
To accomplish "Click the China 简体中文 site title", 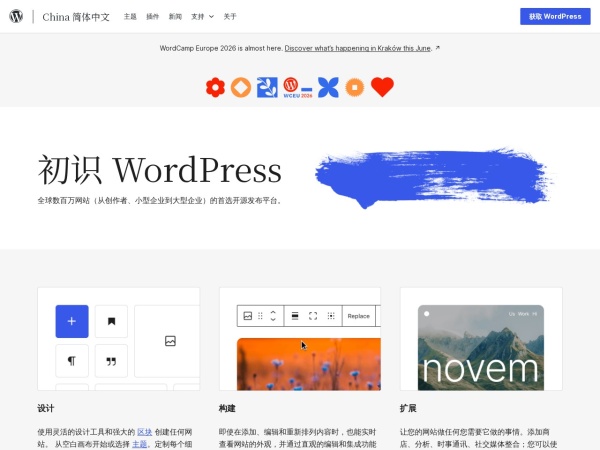I will (x=76, y=17).
